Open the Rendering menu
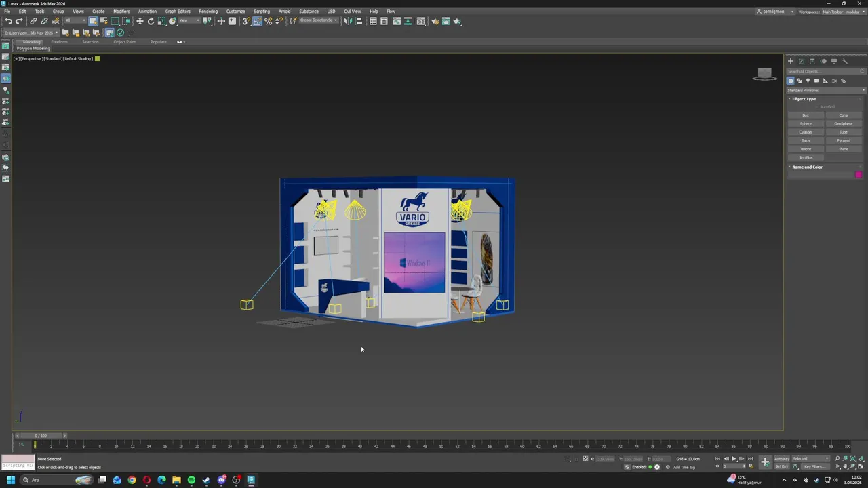Image resolution: width=868 pixels, height=488 pixels. (x=208, y=12)
